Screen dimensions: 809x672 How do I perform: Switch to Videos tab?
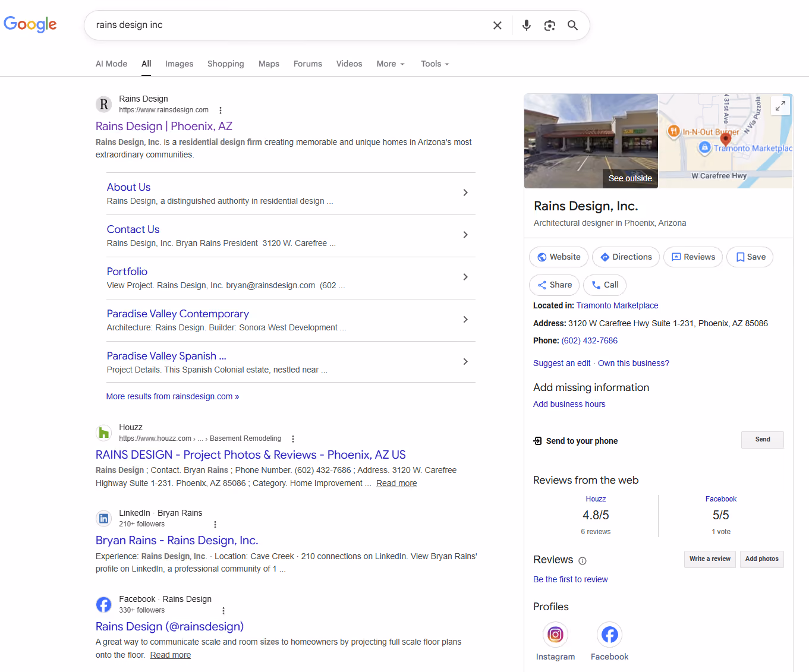(350, 64)
